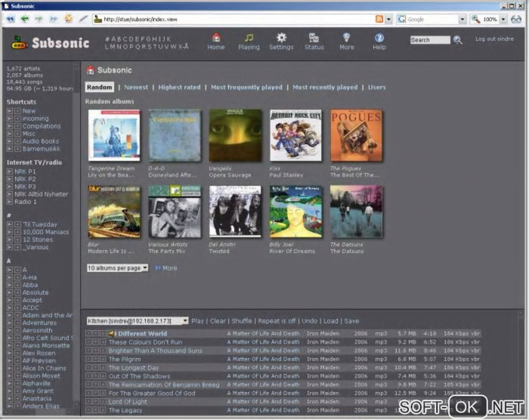
Task: Click the Save playlist link
Action: tap(352, 321)
